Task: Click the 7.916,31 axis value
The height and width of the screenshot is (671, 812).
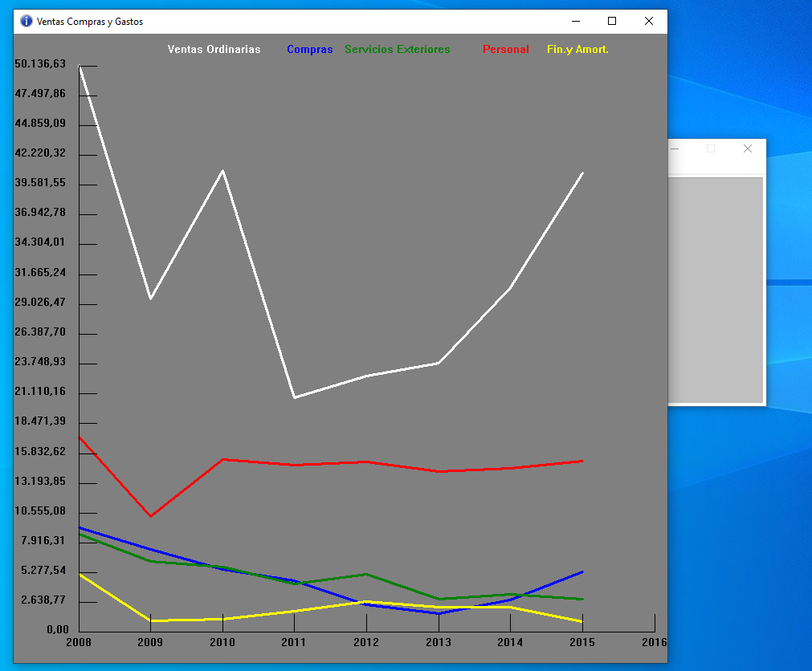Action: coord(43,541)
